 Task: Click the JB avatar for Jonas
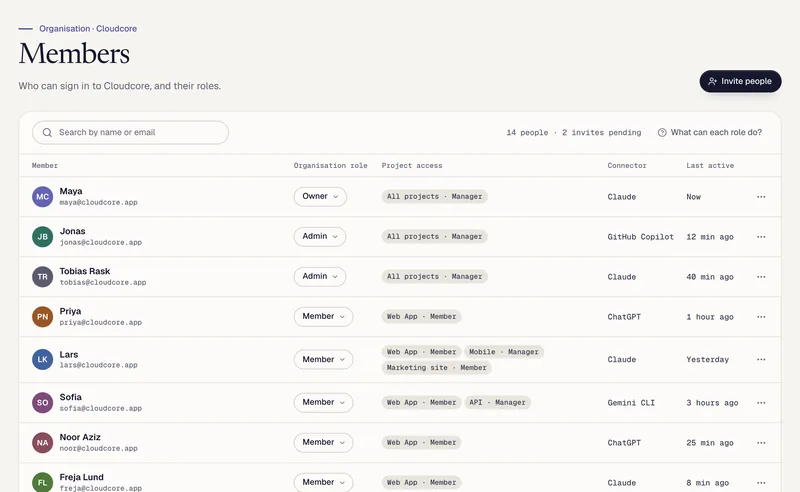point(42,237)
